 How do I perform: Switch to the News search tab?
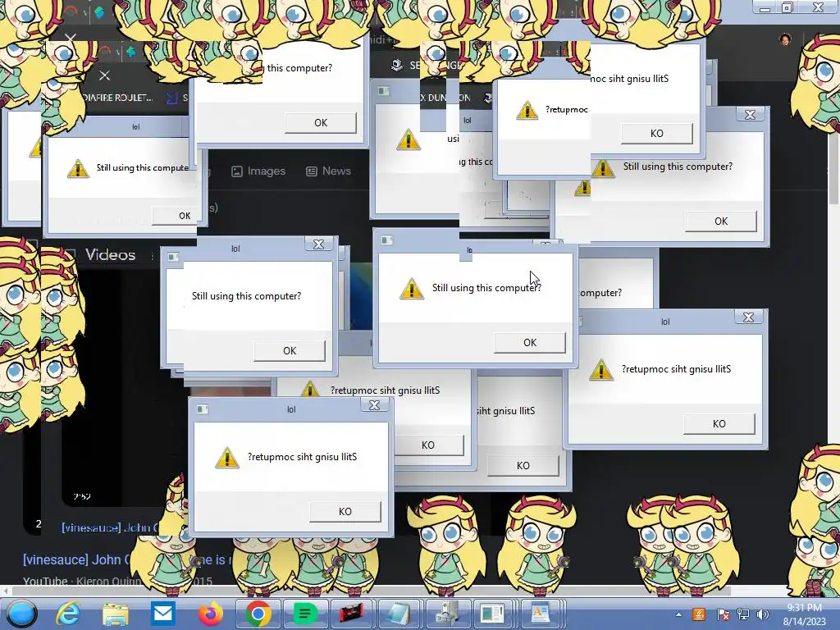328,171
